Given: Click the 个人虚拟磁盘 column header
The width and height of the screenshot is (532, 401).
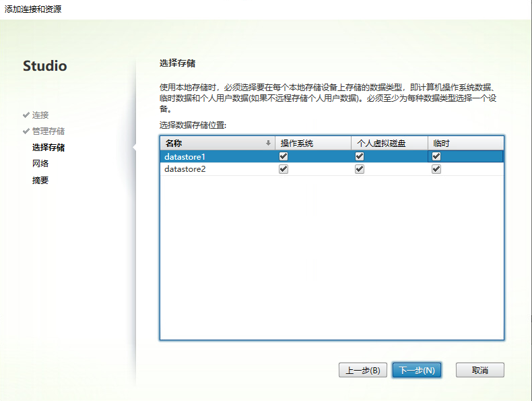Looking at the screenshot, I should coord(389,144).
